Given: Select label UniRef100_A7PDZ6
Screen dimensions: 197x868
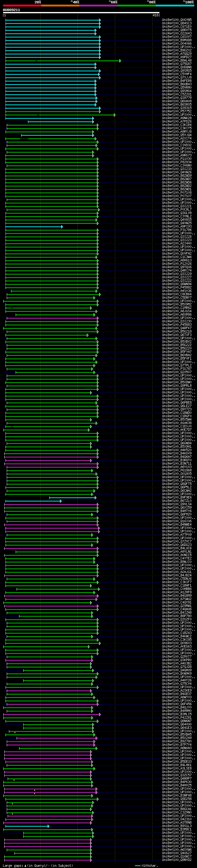Looking at the screenshot, I should [x=177, y=121].
